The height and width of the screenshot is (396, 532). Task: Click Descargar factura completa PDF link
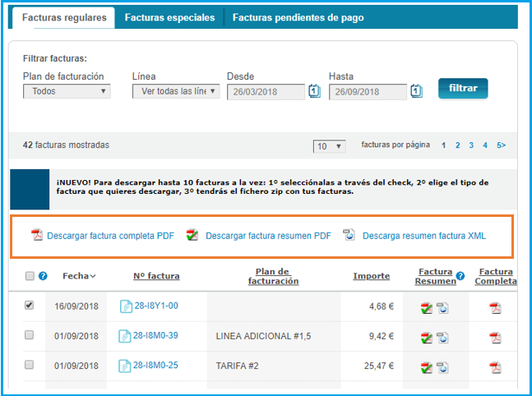point(110,236)
